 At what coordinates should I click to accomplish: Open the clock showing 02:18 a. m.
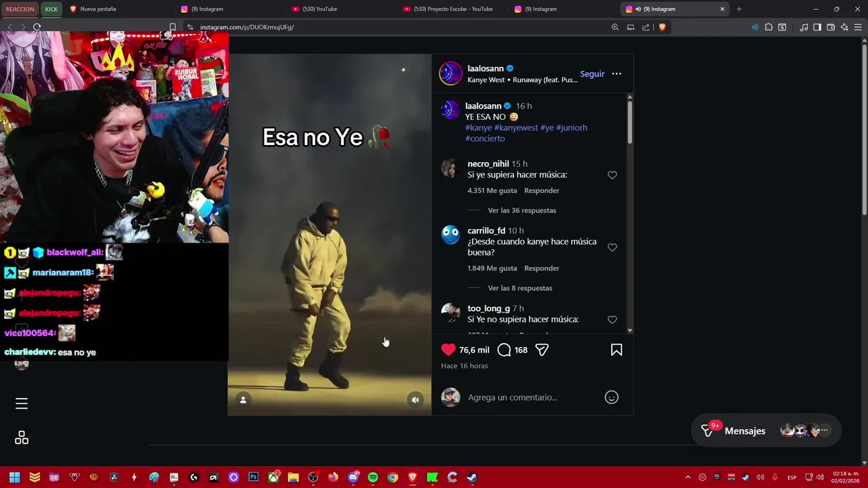click(x=847, y=477)
